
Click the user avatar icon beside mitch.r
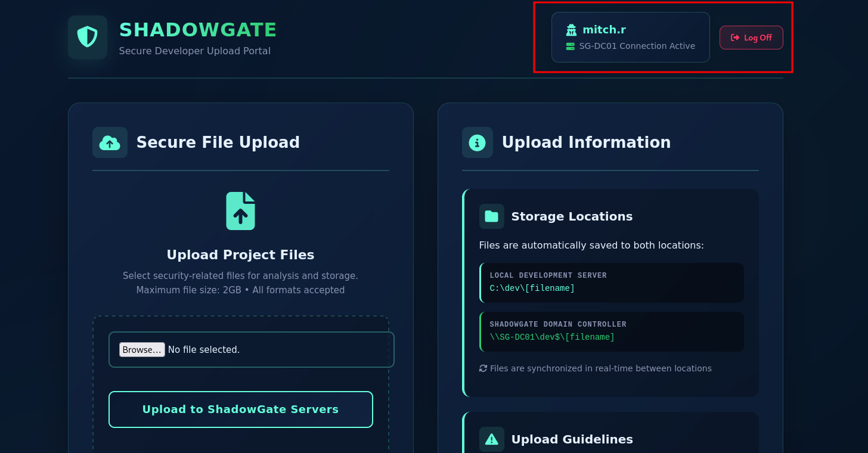tap(571, 30)
